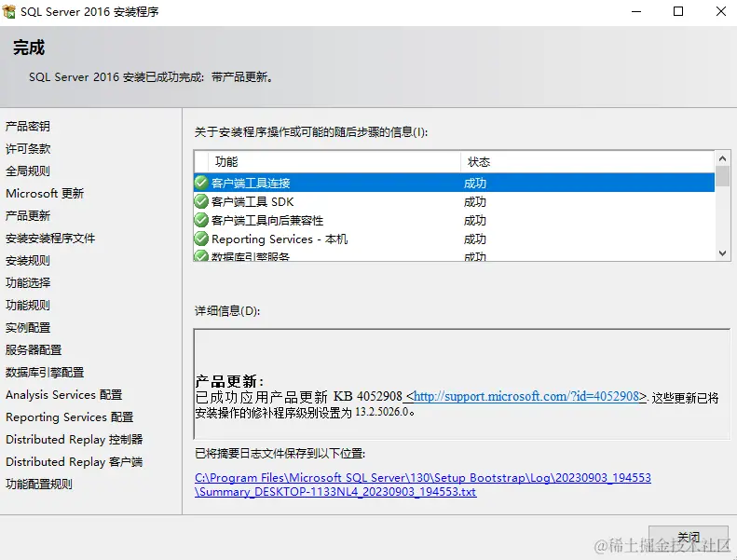Select the 客户端工具 SDK feature row
This screenshot has height=560, width=737.
click(454, 201)
